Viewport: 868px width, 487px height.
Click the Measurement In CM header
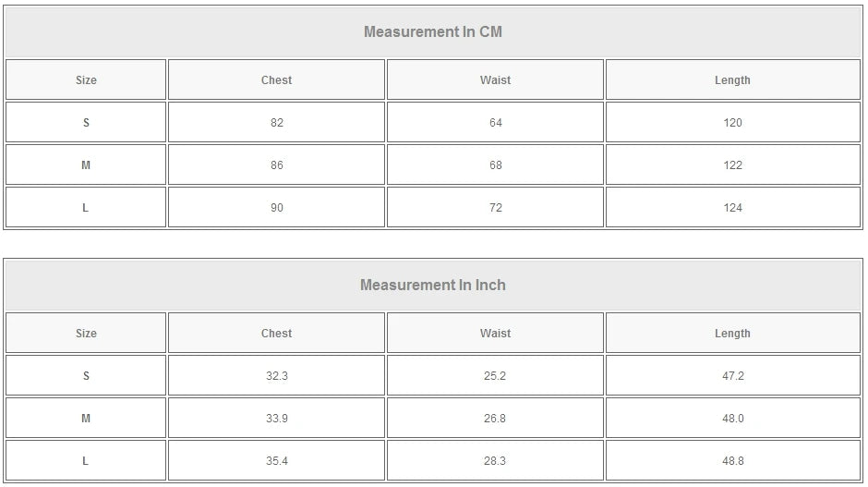(433, 32)
